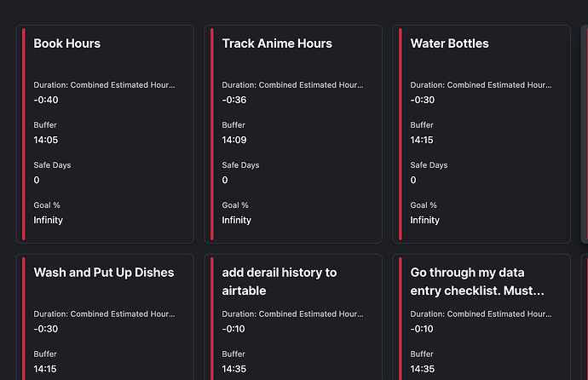
Task: Click the Track Anime Hours card title
Action: (x=277, y=43)
